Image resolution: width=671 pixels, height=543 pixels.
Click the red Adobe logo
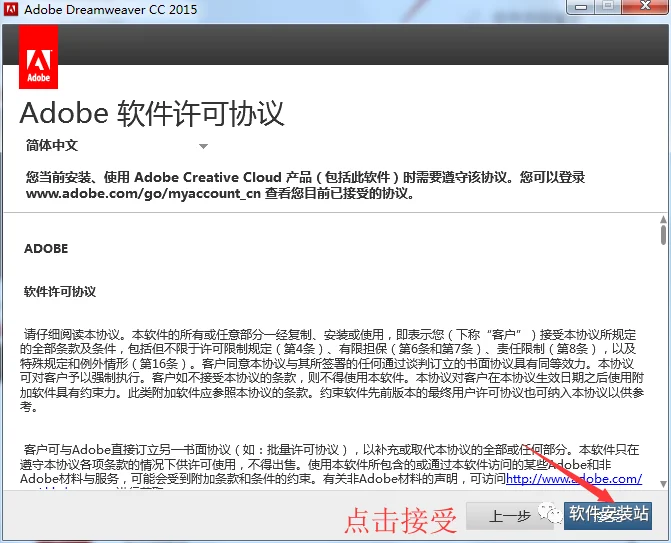pyautogui.click(x=39, y=57)
